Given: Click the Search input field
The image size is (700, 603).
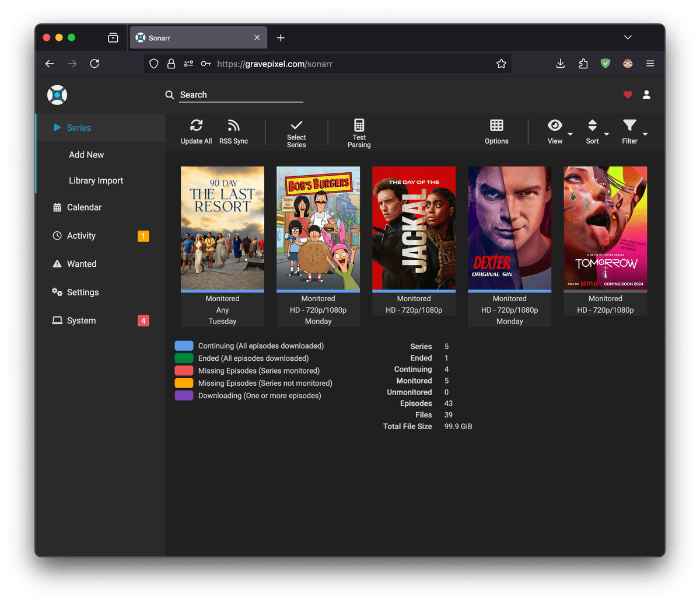Looking at the screenshot, I should click(241, 95).
